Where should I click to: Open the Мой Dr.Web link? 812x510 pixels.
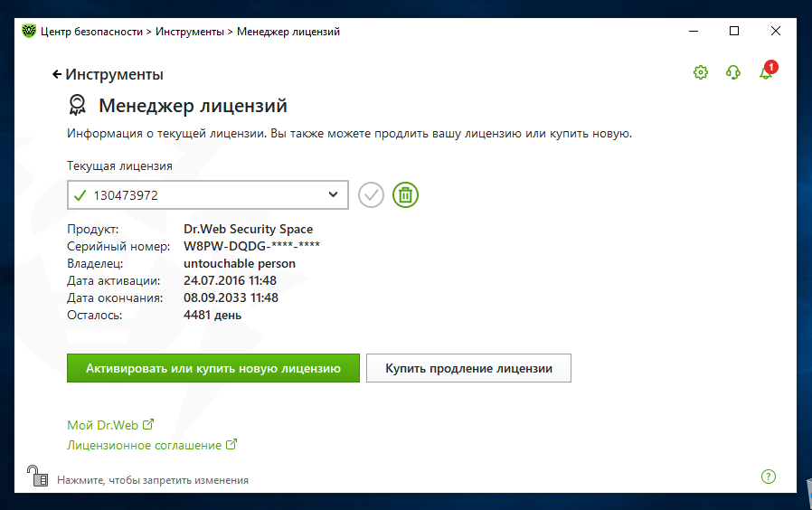pos(111,425)
